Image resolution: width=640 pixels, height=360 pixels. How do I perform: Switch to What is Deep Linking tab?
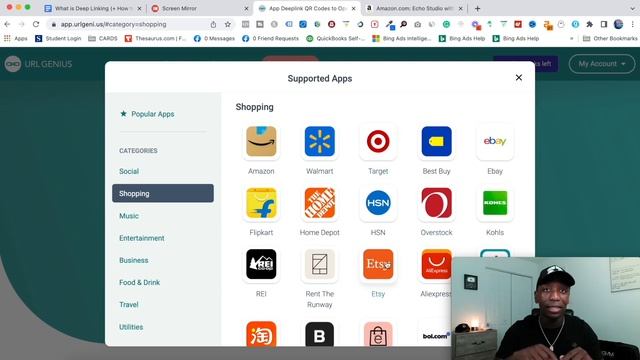(93, 8)
